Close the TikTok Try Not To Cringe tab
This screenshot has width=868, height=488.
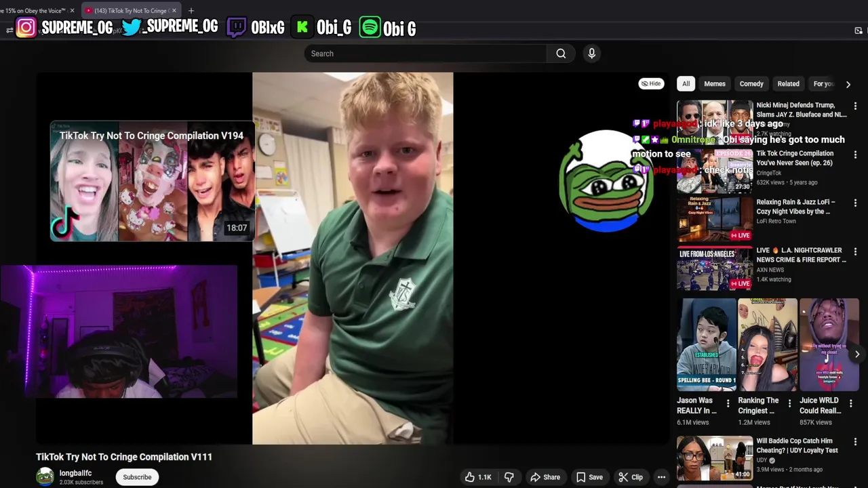[x=174, y=10]
